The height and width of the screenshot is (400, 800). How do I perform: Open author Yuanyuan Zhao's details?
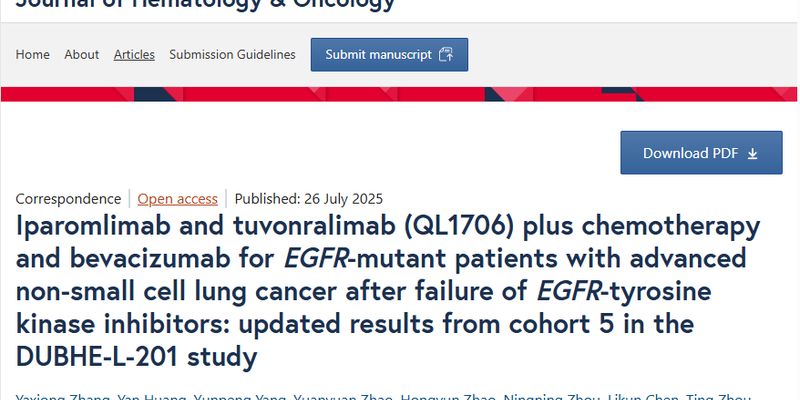pyautogui.click(x=340, y=396)
